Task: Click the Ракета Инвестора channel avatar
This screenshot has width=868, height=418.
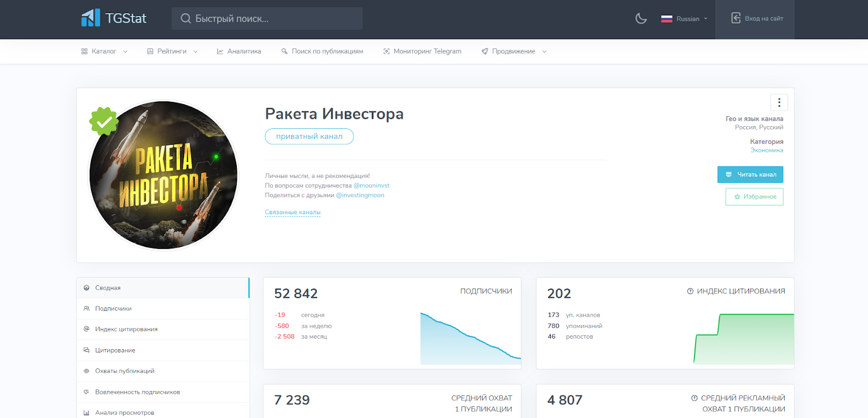Action: click(164, 175)
